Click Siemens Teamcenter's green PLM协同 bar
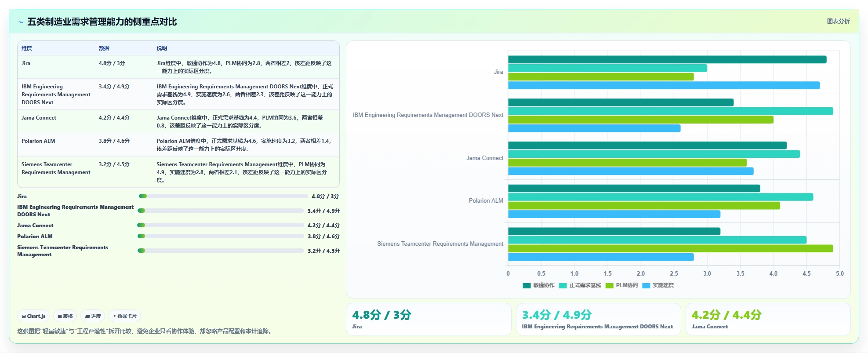 click(671, 248)
